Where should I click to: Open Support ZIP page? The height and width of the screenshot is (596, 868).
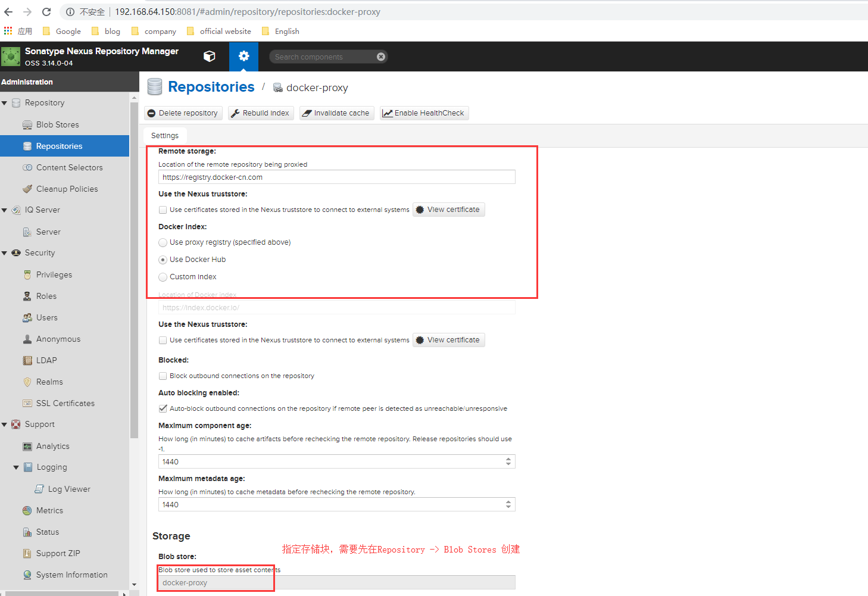pyautogui.click(x=58, y=553)
